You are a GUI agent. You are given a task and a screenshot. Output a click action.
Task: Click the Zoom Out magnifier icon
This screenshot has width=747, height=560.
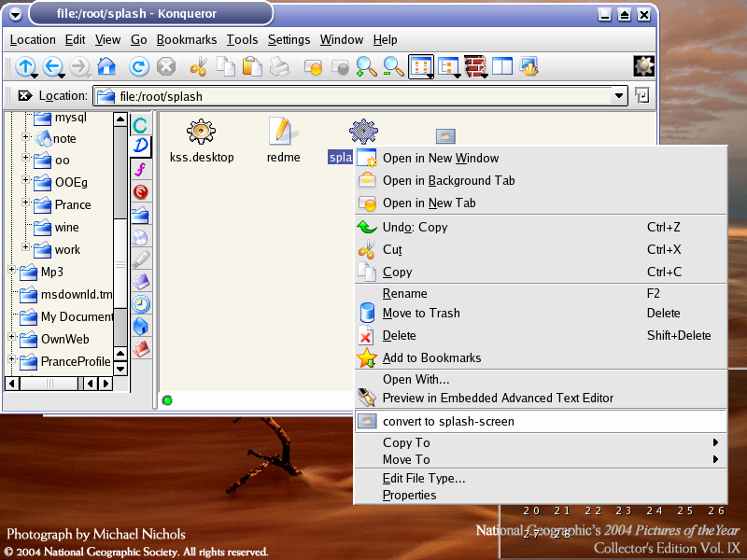(x=393, y=66)
